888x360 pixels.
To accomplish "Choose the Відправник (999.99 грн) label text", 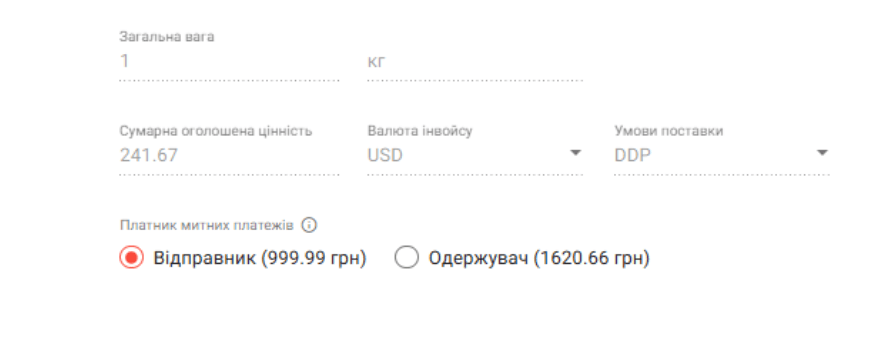I will (260, 259).
